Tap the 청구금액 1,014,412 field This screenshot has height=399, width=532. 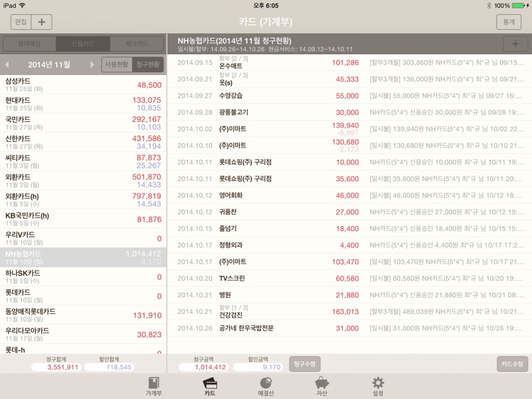pos(204,367)
